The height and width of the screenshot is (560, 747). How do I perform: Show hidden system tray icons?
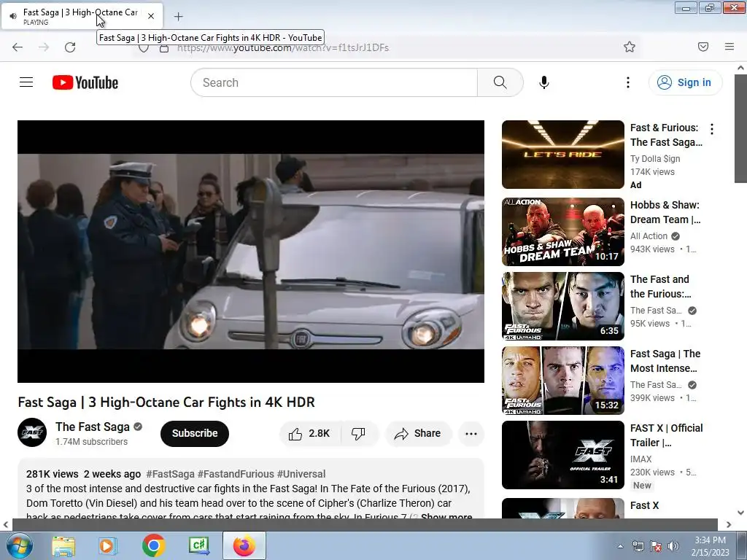tap(620, 546)
